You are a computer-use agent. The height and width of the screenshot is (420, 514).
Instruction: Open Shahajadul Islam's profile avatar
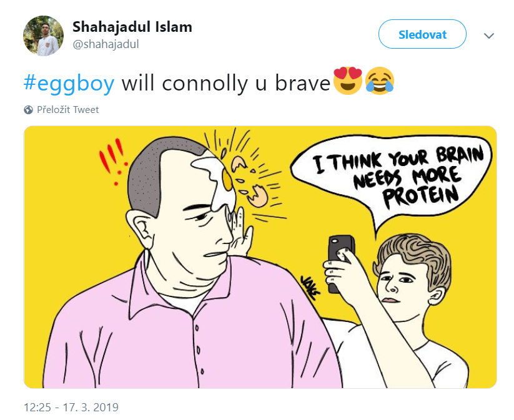[x=43, y=36]
